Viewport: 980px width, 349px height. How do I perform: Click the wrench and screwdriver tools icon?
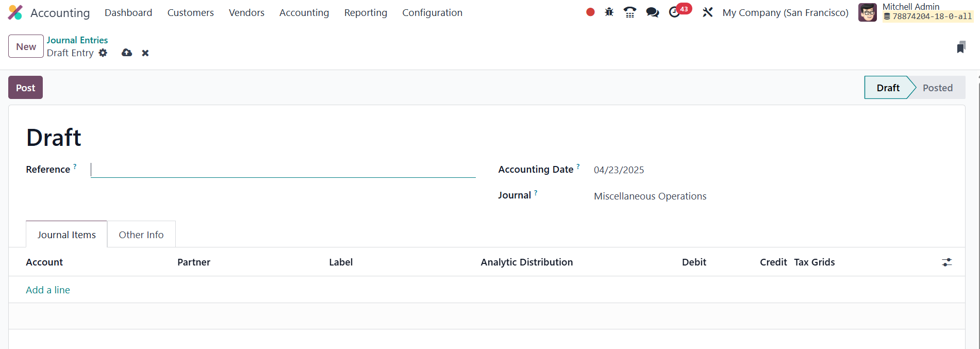coord(707,12)
